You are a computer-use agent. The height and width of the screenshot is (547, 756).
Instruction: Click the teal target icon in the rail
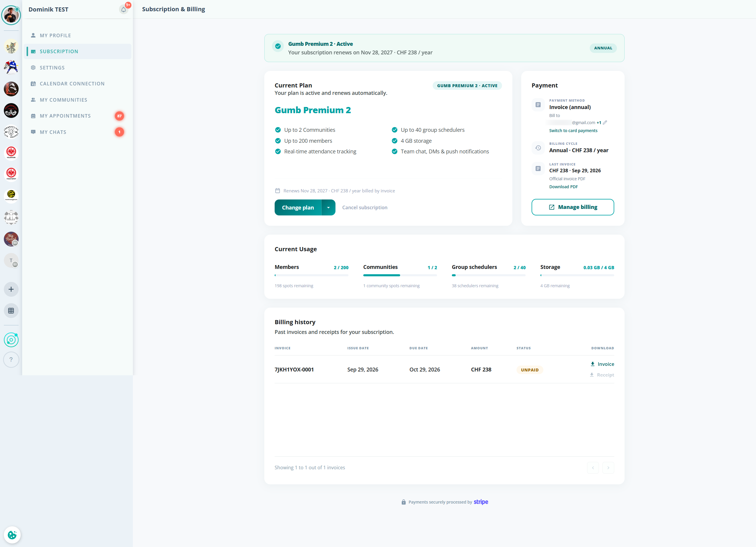11,340
